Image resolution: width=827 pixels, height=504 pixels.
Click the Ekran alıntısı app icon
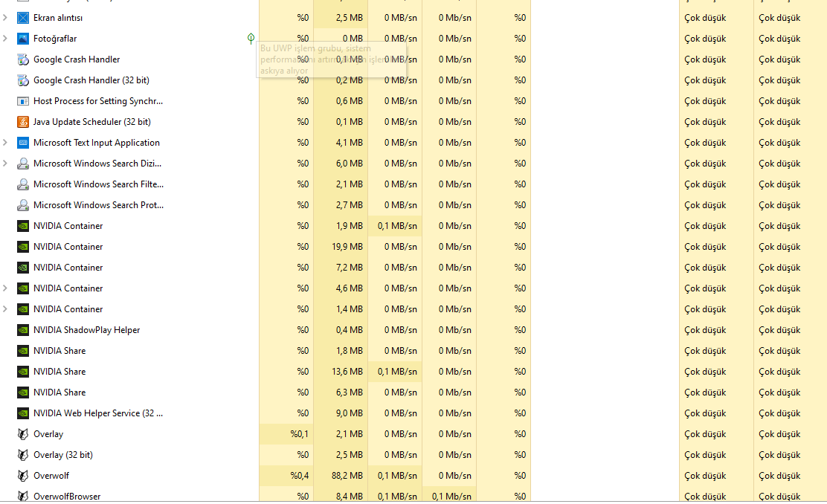click(x=23, y=18)
